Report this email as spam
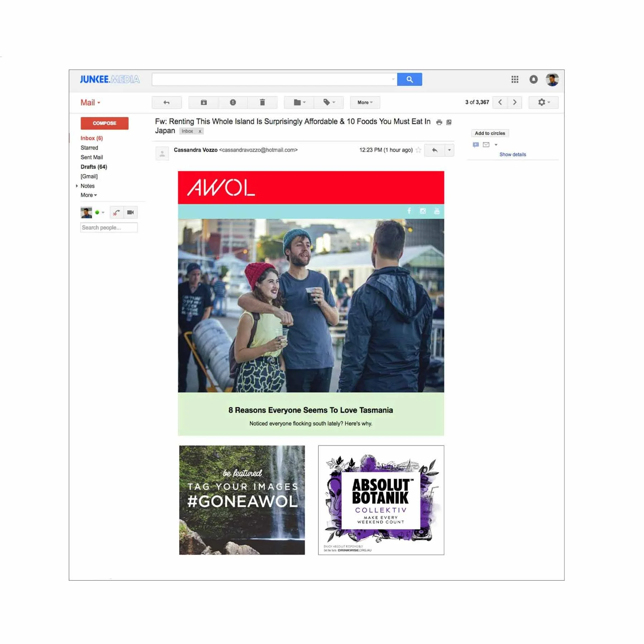The height and width of the screenshot is (644, 644). click(x=233, y=102)
